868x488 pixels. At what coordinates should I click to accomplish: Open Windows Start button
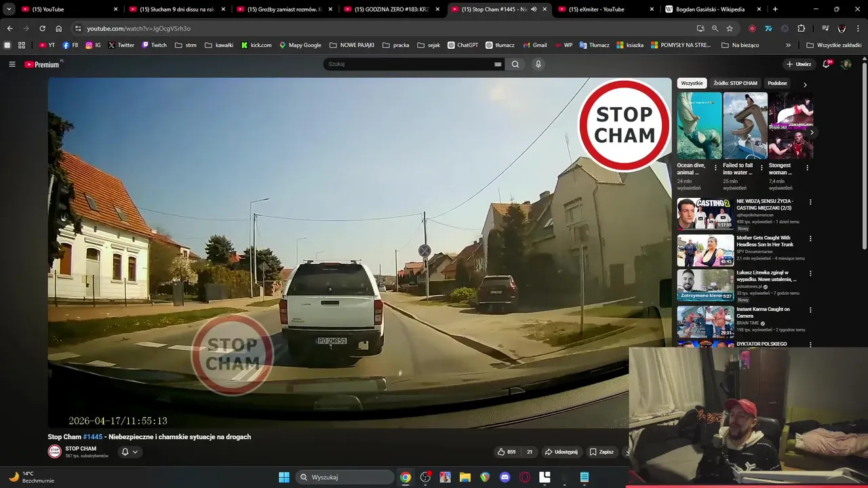pos(284,477)
